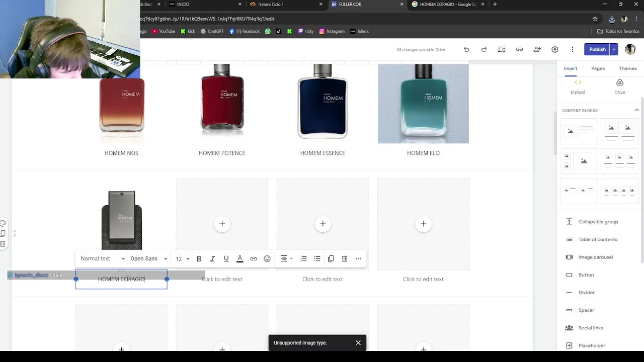Open YouTube bookmark
The height and width of the screenshot is (362, 644).
pos(164,31)
